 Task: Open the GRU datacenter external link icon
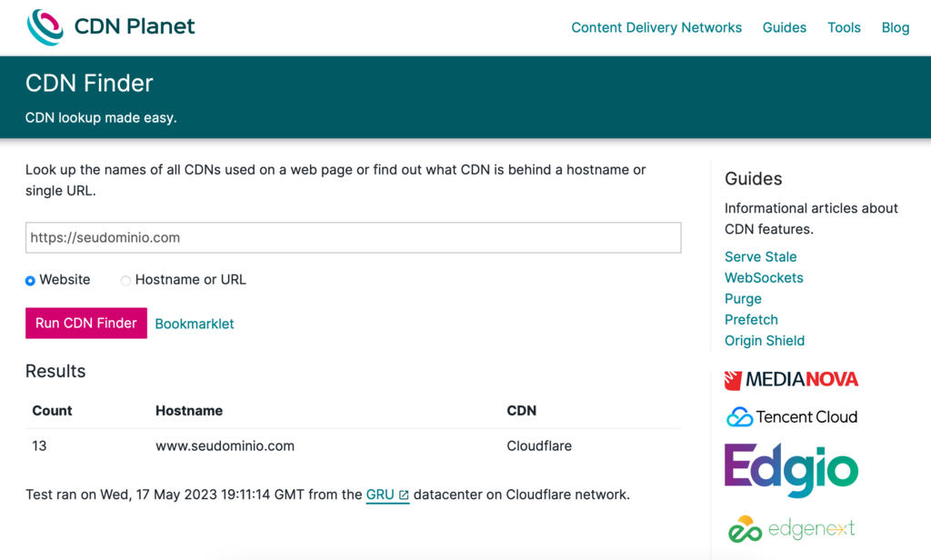(402, 494)
